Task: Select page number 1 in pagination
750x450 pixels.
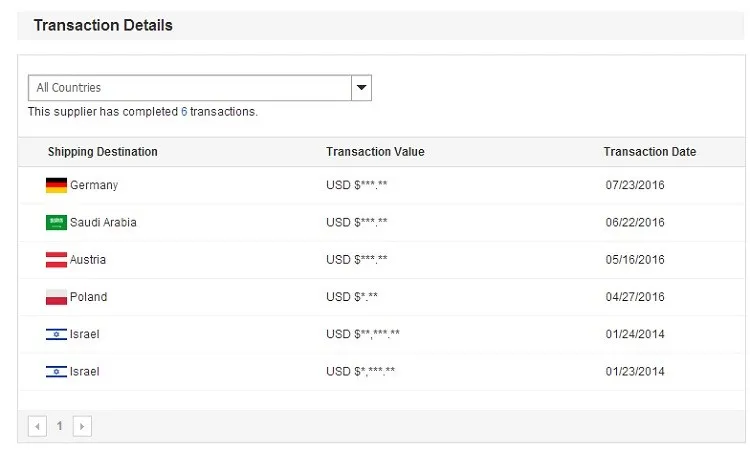Action: pos(60,426)
